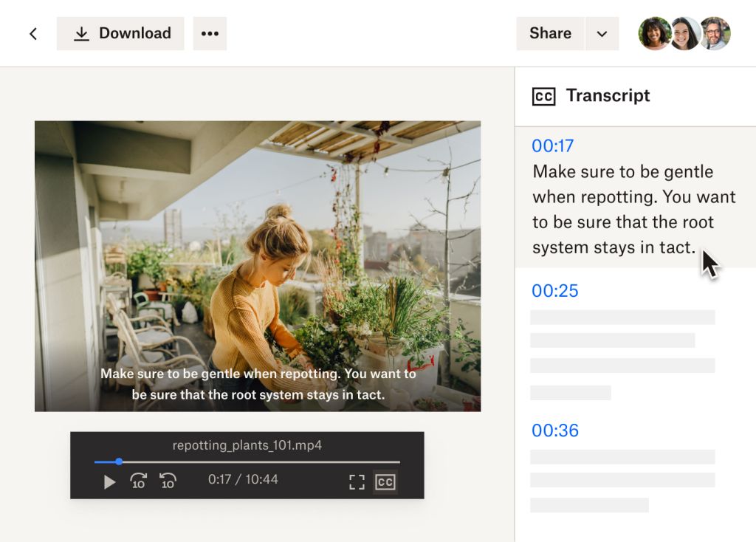Click the Share button

coord(549,33)
